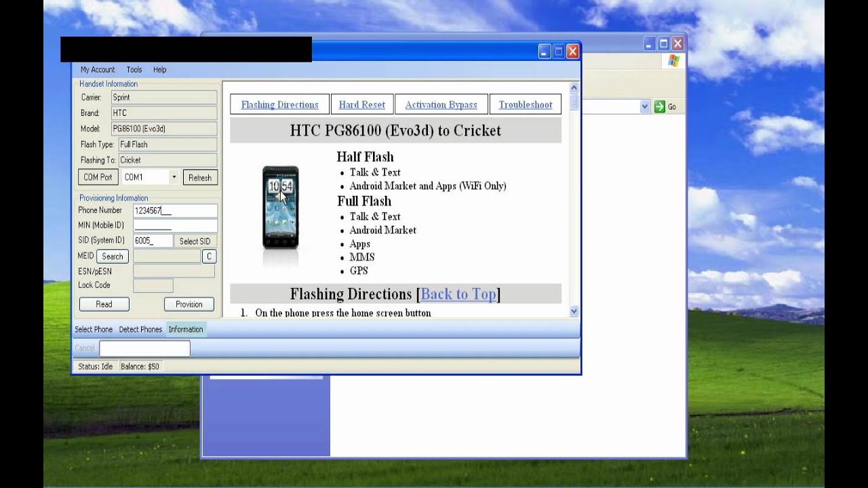The height and width of the screenshot is (488, 868).
Task: Click the Balance: $50 status entry
Action: [140, 367]
